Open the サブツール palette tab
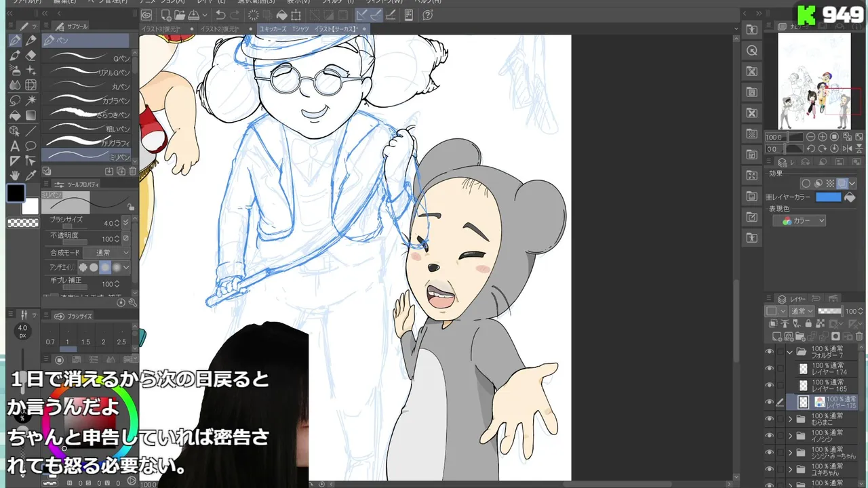The width and height of the screenshot is (868, 488). [73, 27]
